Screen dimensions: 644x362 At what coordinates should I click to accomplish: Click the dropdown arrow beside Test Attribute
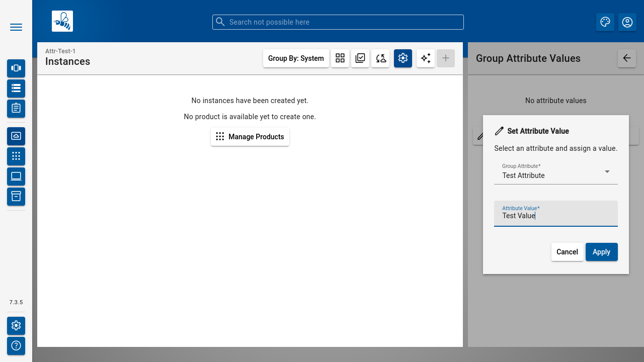[x=607, y=171]
